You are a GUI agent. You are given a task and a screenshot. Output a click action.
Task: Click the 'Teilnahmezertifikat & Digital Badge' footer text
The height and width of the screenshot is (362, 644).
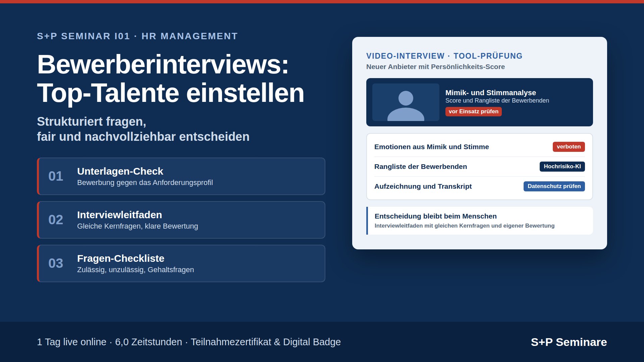[266, 342]
